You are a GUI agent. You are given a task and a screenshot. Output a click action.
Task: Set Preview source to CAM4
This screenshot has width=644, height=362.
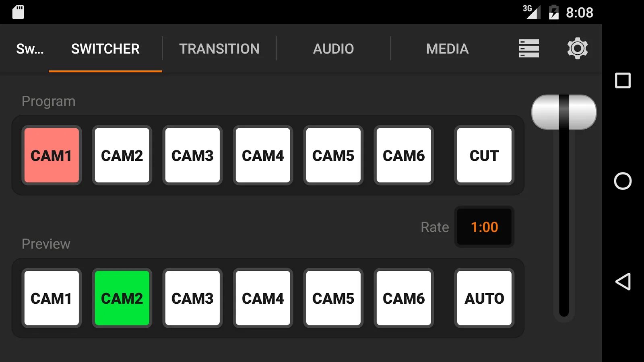(x=263, y=298)
